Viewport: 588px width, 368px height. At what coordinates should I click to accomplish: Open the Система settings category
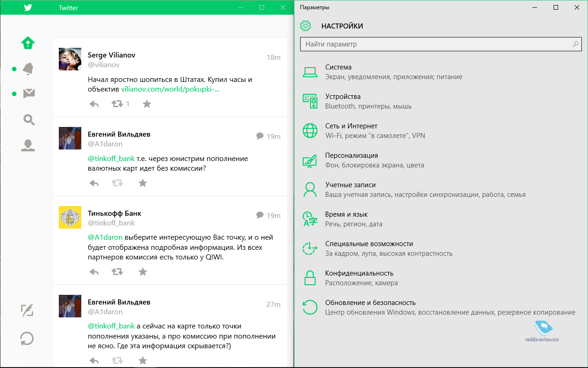pos(338,67)
